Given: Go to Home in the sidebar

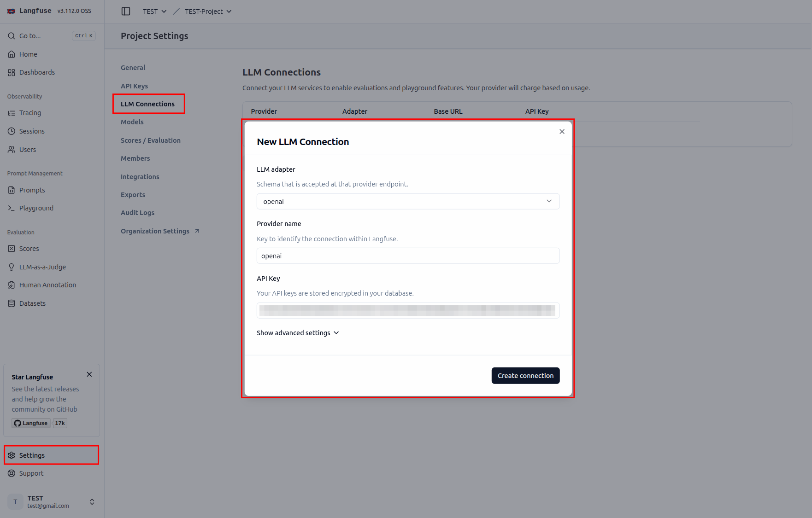Looking at the screenshot, I should (28, 54).
